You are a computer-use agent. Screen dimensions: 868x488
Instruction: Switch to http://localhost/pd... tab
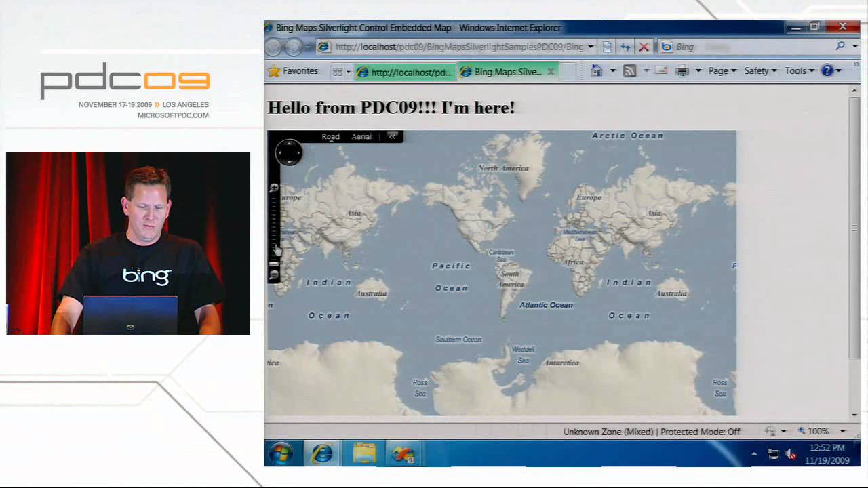404,72
